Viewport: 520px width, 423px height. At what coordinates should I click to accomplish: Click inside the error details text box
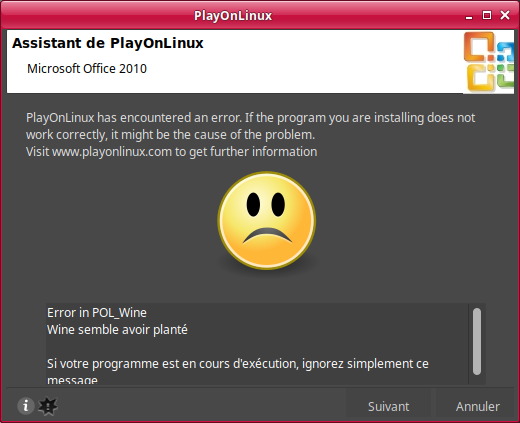257,344
